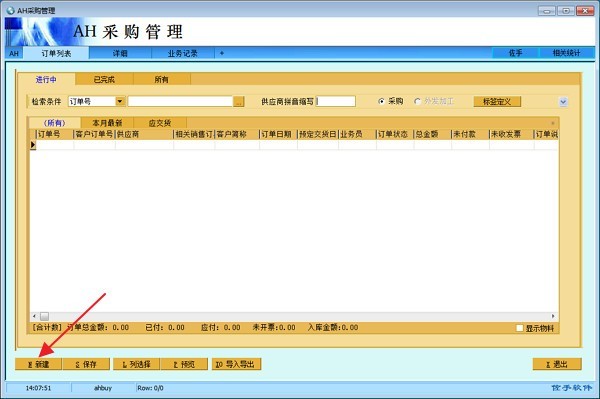The image size is (600, 399).
Task: Click the 退出 button
Action: [557, 364]
